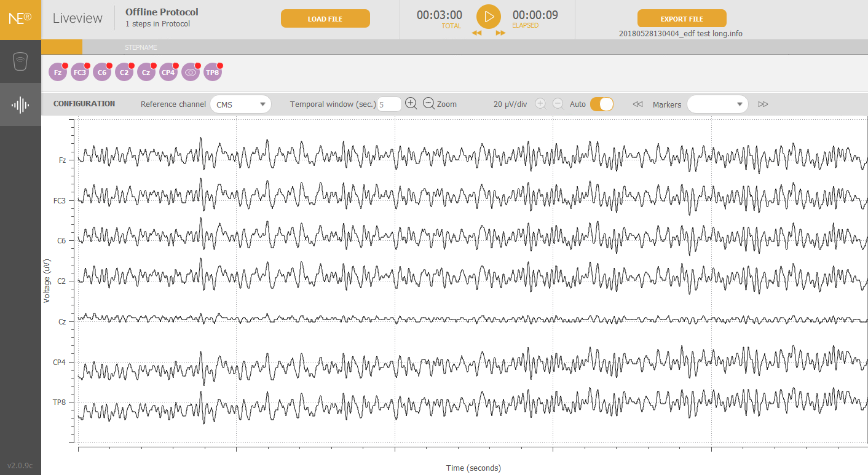868x475 pixels.
Task: Click the 00:00:09 elapsed time
Action: [x=535, y=15]
